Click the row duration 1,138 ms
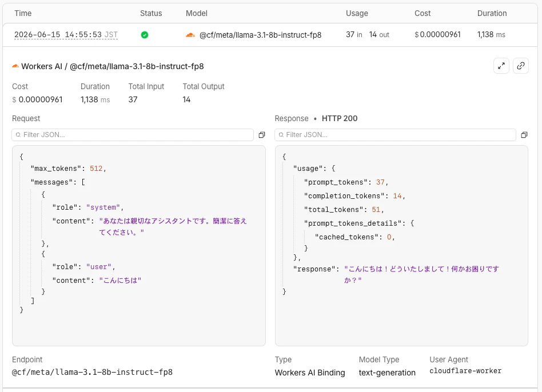Image resolution: width=542 pixels, height=392 pixels. point(491,34)
